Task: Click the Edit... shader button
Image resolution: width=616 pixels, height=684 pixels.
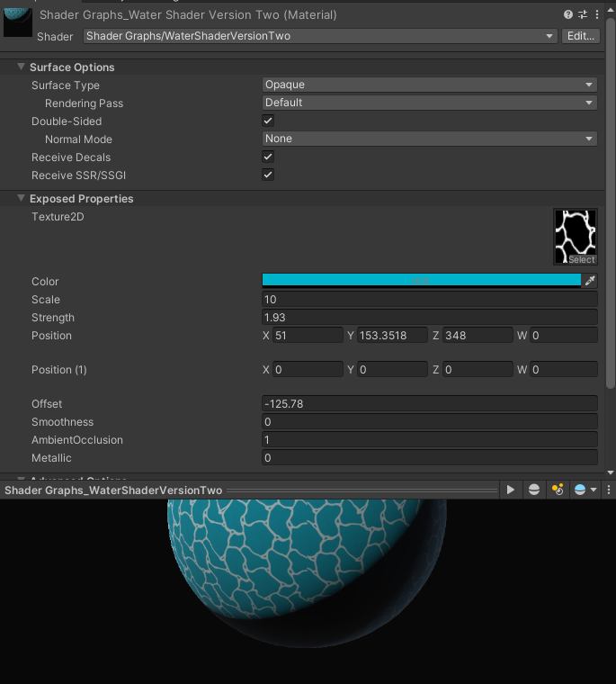Action: click(581, 36)
